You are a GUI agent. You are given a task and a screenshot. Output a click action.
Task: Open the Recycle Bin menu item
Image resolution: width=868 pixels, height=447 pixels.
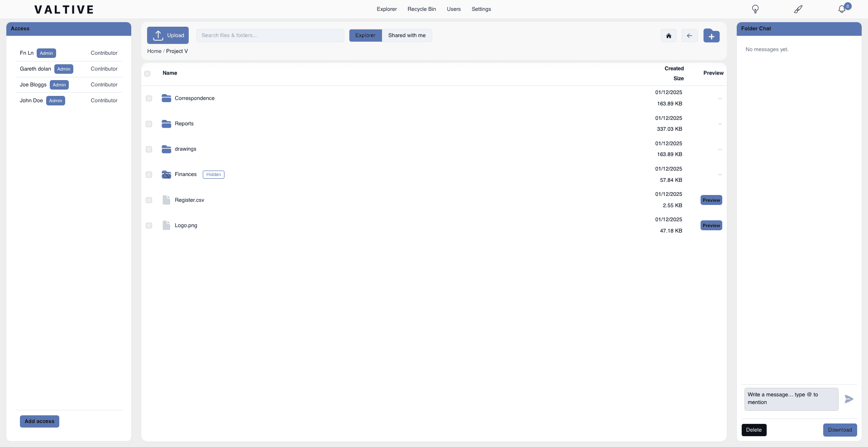point(421,9)
